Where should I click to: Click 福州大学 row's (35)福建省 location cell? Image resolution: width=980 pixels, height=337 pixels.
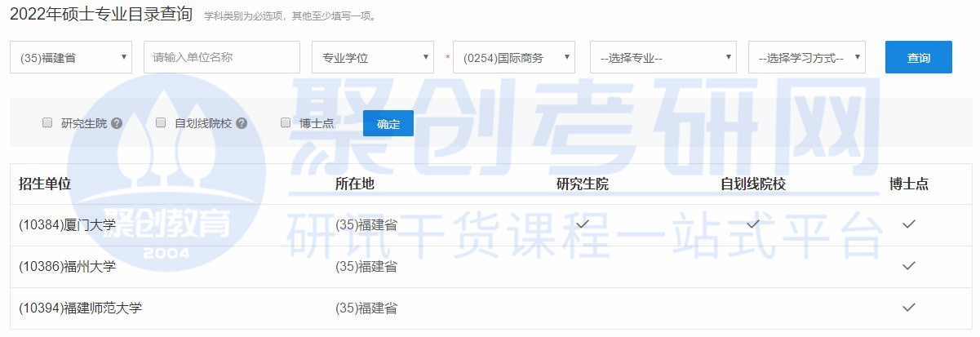click(x=366, y=267)
